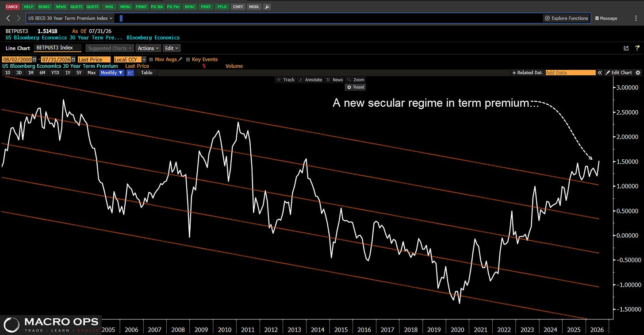Image resolution: width=644 pixels, height=335 pixels.
Task: Click the green HELP key
Action: tap(29, 7)
